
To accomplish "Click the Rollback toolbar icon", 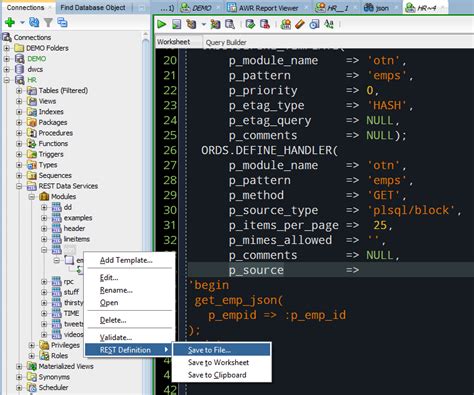I will click(x=265, y=24).
